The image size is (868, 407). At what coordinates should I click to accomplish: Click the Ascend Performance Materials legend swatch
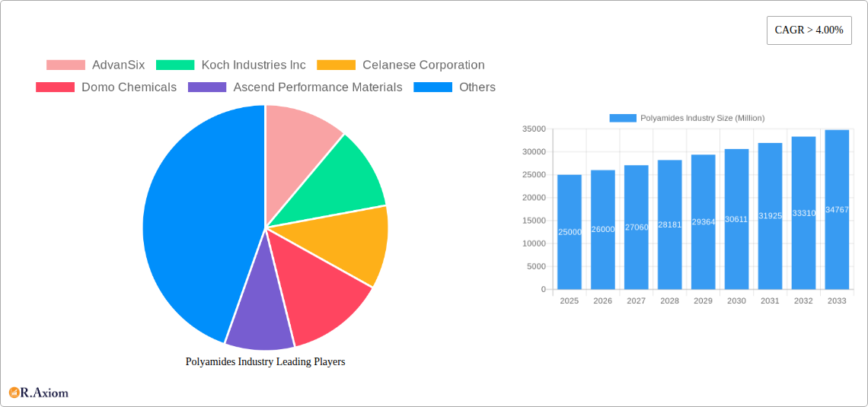pyautogui.click(x=207, y=87)
